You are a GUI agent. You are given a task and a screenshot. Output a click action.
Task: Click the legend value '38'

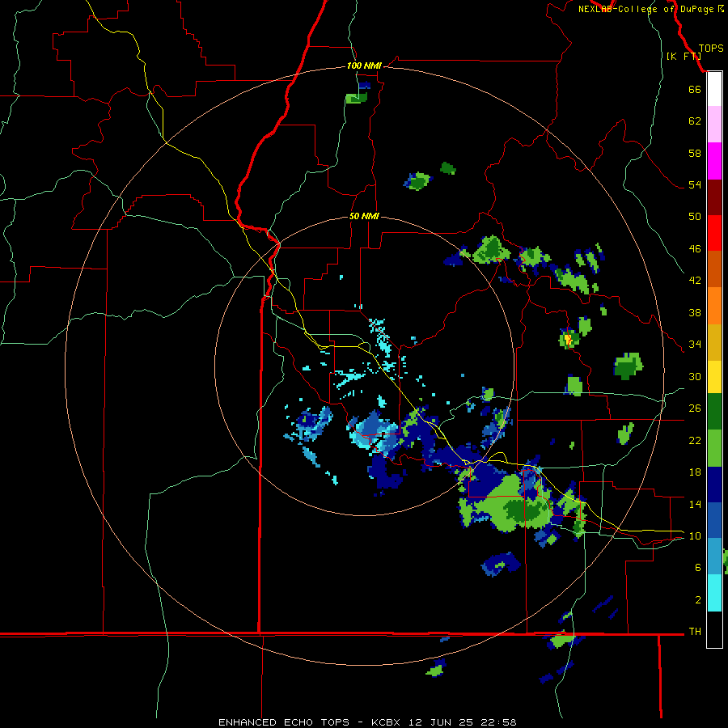click(695, 312)
